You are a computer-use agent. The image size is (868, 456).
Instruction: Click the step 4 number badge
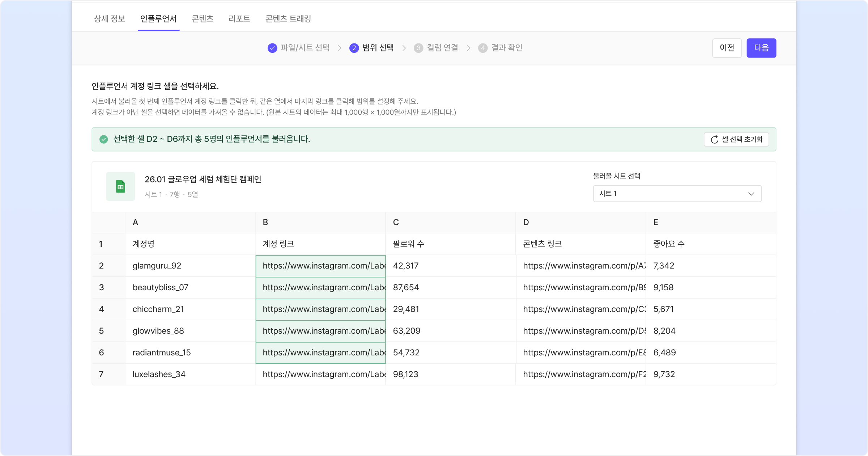point(483,48)
